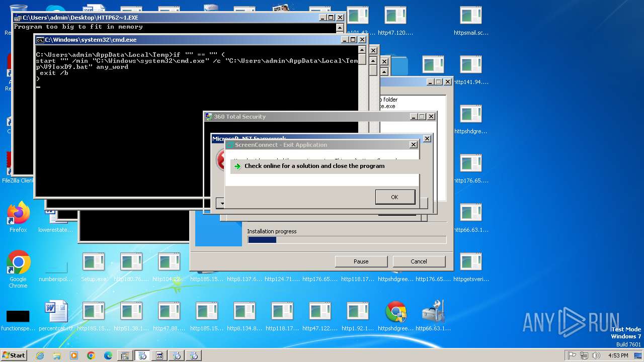Click the taskbar clock showing 4:53 PM
The width and height of the screenshot is (644, 362).
[618, 355]
